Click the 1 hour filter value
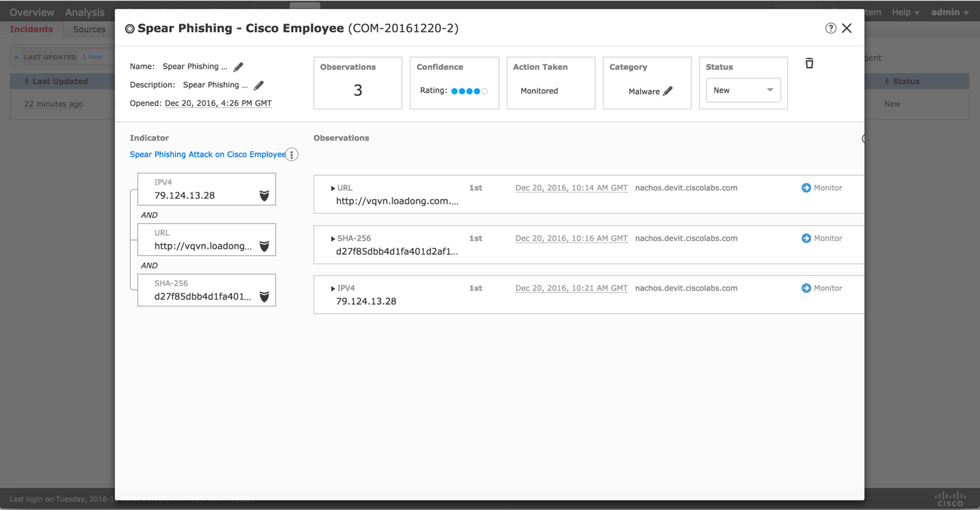980x510 pixels. (x=93, y=57)
